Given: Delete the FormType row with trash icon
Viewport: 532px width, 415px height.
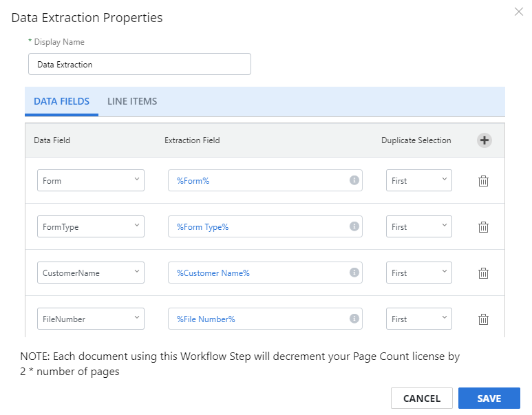Looking at the screenshot, I should point(483,226).
